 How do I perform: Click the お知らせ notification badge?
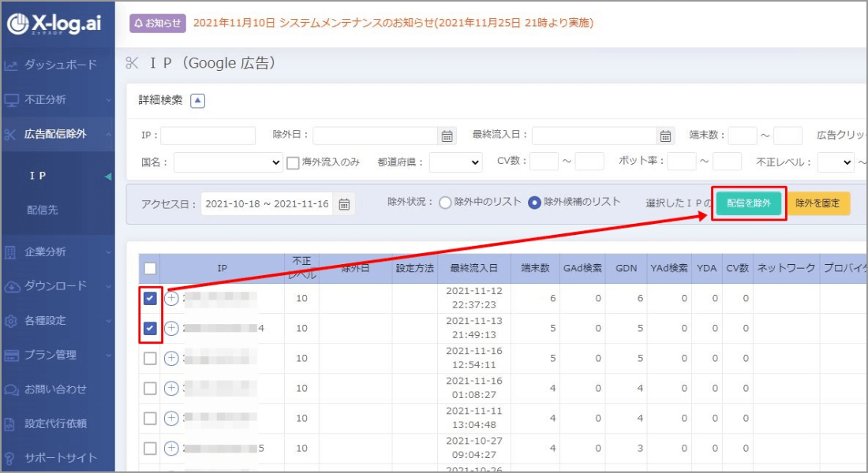point(157,23)
